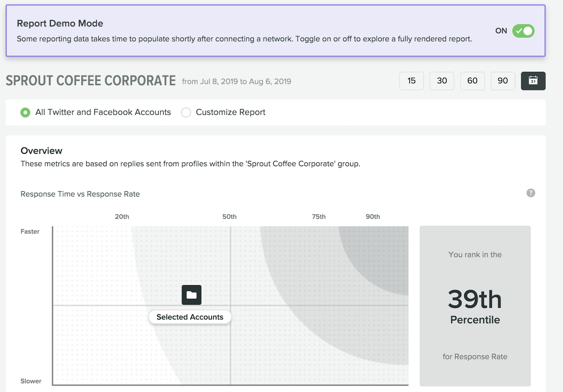Click the Selected Accounts label bubble

coord(190,317)
